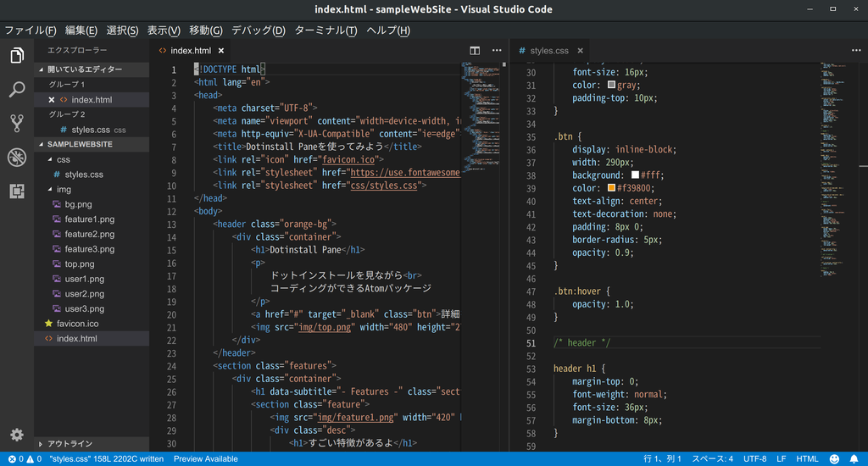Screen dimensions: 868x466
Task: Switch to the index.html tab
Action: point(191,50)
